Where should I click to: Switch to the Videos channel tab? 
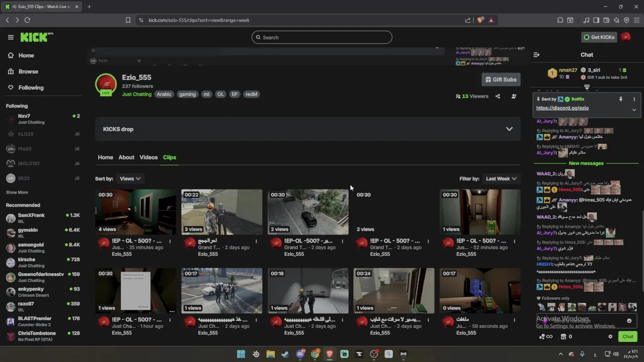[148, 157]
